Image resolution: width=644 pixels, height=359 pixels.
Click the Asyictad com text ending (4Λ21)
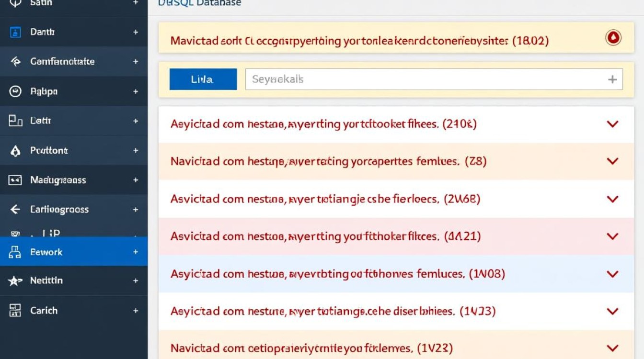click(326, 236)
